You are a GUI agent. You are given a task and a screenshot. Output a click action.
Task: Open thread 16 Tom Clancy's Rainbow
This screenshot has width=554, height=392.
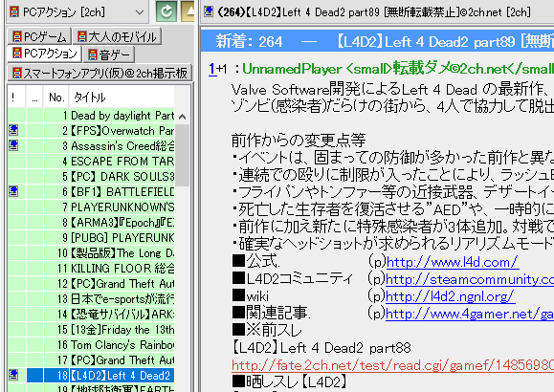coord(122,345)
